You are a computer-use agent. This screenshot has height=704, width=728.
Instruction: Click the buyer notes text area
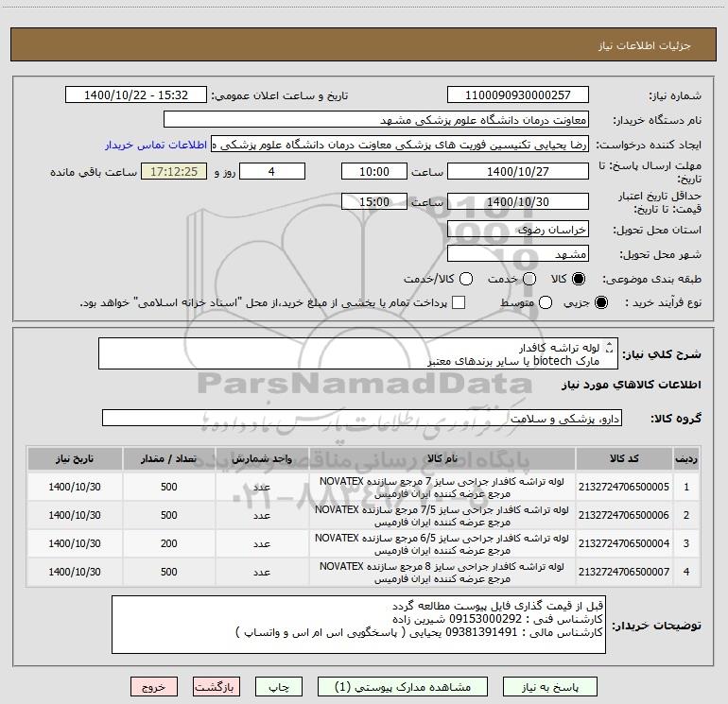point(358,625)
